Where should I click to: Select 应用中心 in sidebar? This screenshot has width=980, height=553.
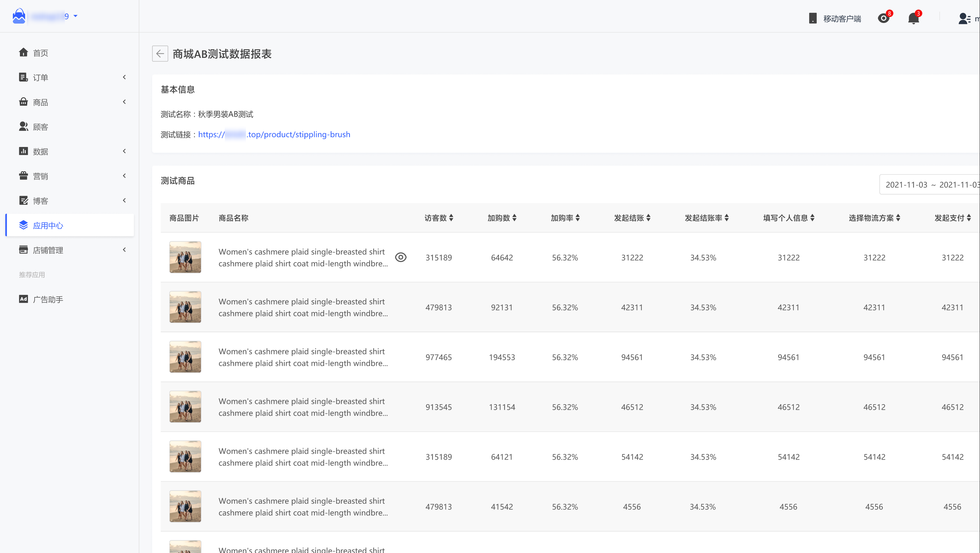(x=70, y=225)
